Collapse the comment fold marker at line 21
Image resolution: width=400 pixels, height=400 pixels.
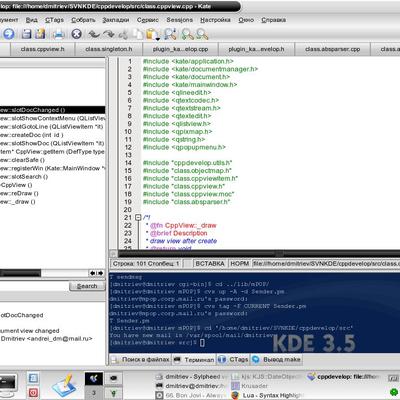tap(138, 217)
